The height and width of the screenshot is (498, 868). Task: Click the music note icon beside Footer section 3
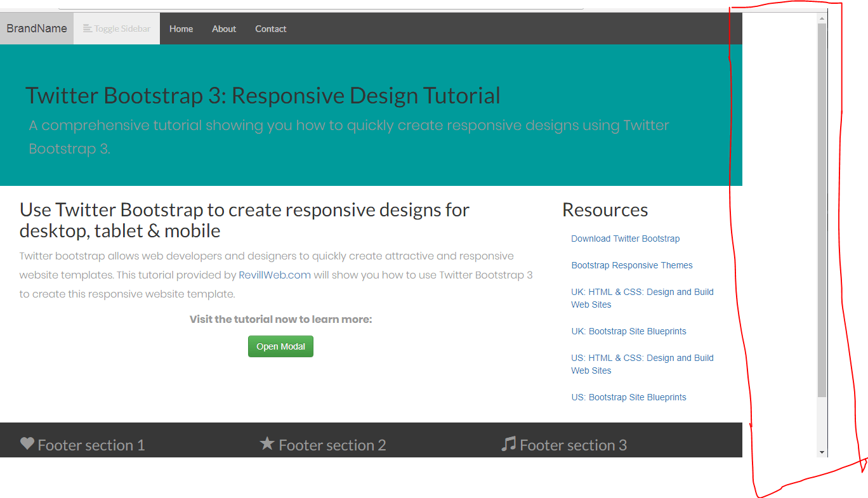coord(508,443)
